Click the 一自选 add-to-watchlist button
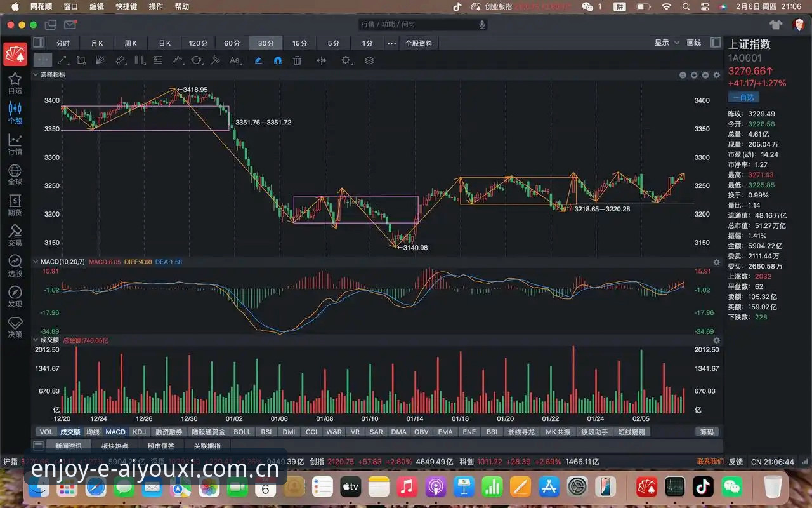812x508 pixels. [x=743, y=97]
